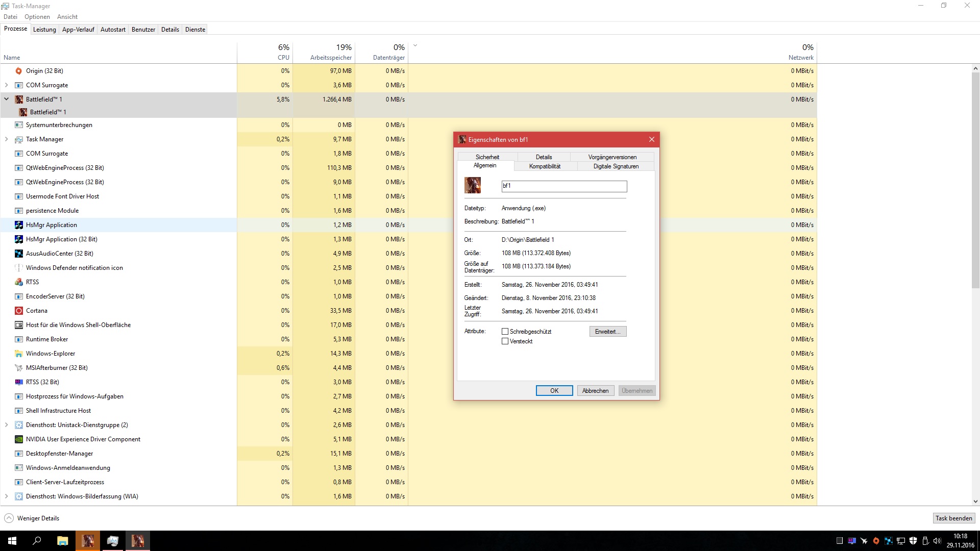
Task: Click the column sort chevron next to Datenträger
Action: [415, 46]
